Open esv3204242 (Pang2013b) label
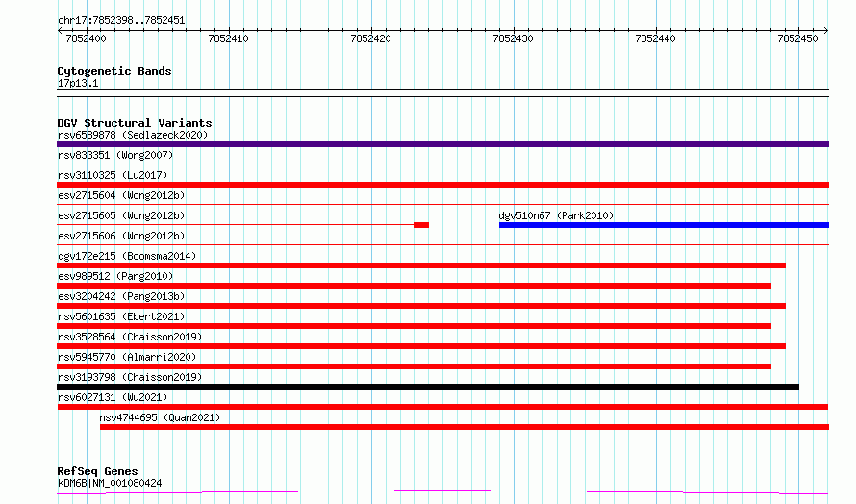This screenshot has height=504, width=856. coord(121,296)
